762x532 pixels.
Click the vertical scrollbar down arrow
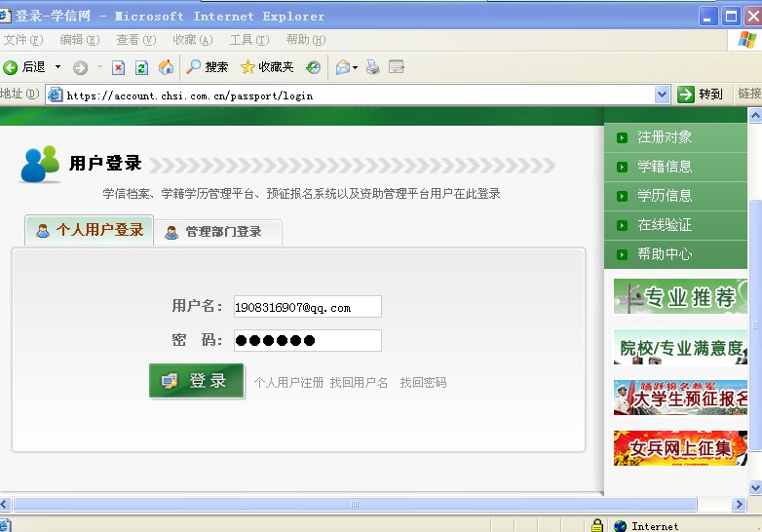(755, 487)
